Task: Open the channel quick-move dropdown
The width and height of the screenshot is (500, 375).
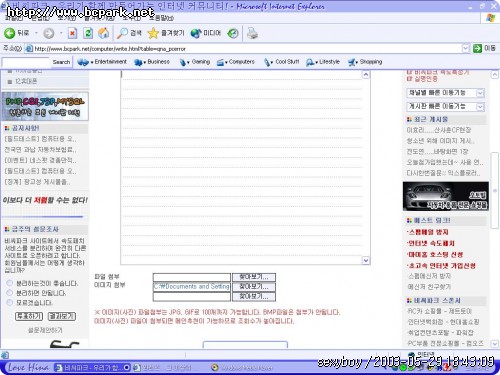Action: click(x=480, y=93)
